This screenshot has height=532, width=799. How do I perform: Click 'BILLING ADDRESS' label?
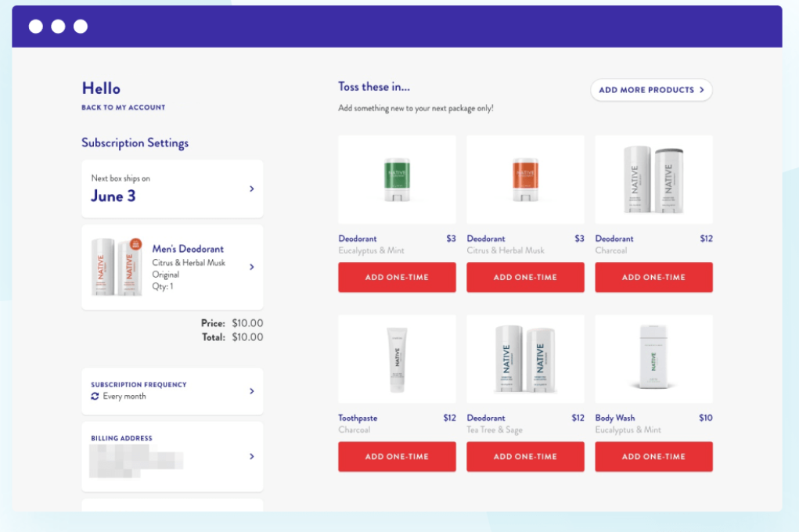point(122,438)
